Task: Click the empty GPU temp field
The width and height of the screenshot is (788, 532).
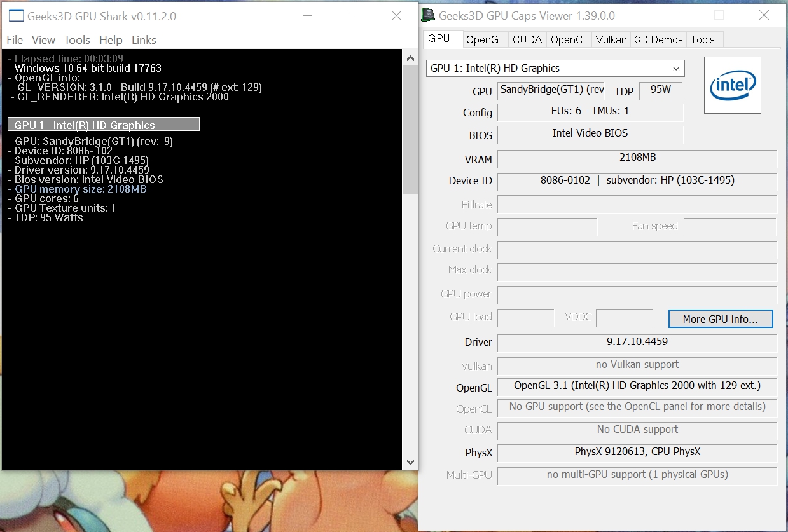Action: [548, 227]
